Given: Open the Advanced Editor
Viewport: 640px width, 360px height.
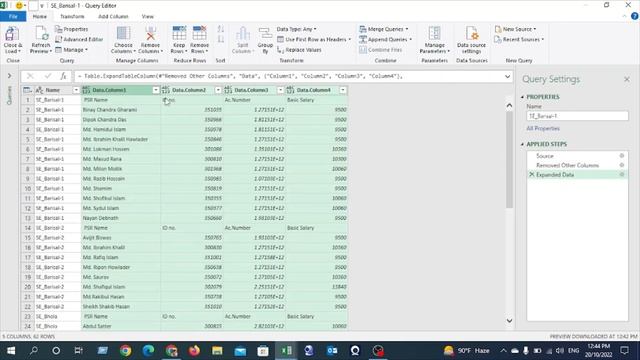Looking at the screenshot, I should [79, 39].
